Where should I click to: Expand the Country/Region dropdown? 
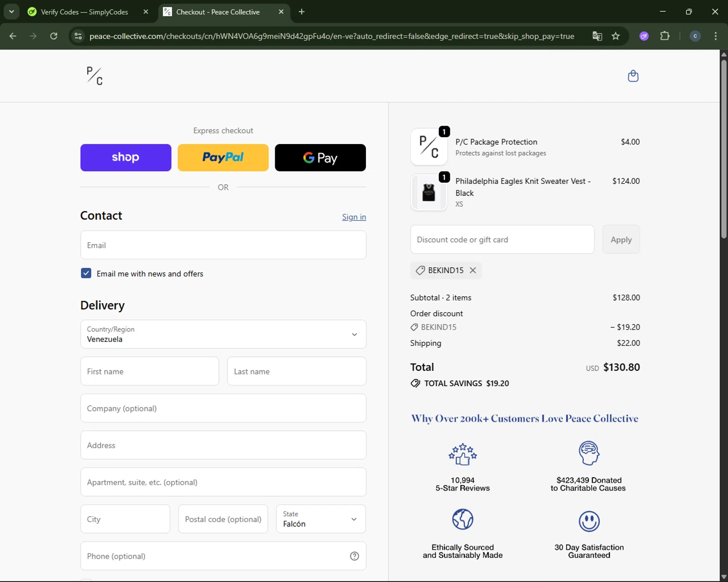click(223, 334)
